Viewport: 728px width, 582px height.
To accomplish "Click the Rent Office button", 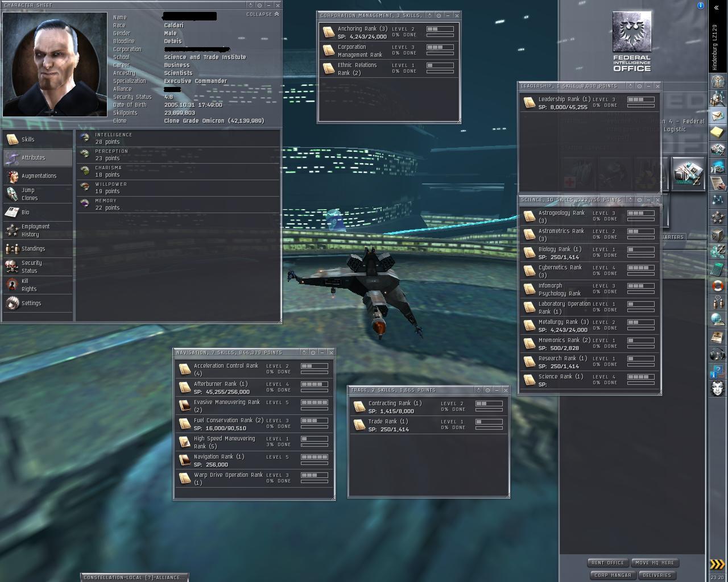I will [x=607, y=563].
